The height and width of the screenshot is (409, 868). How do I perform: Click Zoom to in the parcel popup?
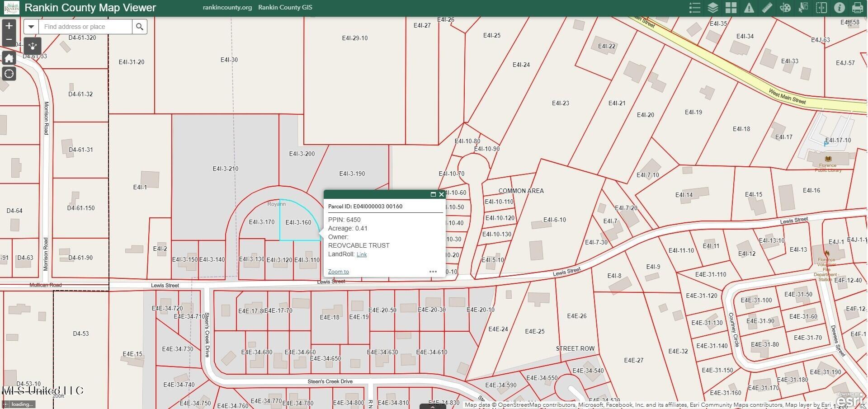(338, 272)
